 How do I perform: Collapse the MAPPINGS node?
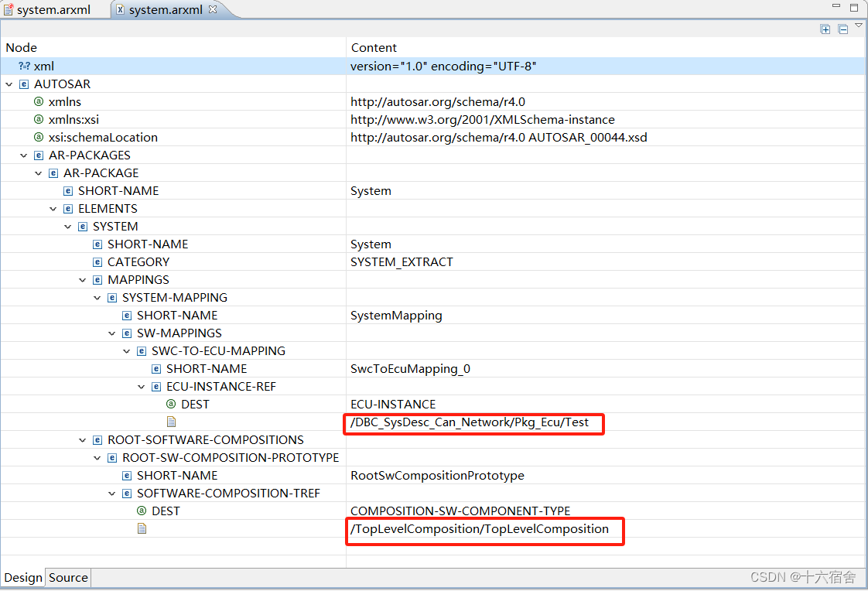point(83,280)
